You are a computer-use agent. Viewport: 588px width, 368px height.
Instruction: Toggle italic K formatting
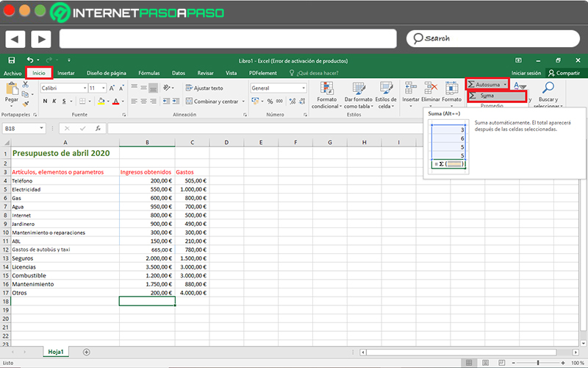pos(54,102)
